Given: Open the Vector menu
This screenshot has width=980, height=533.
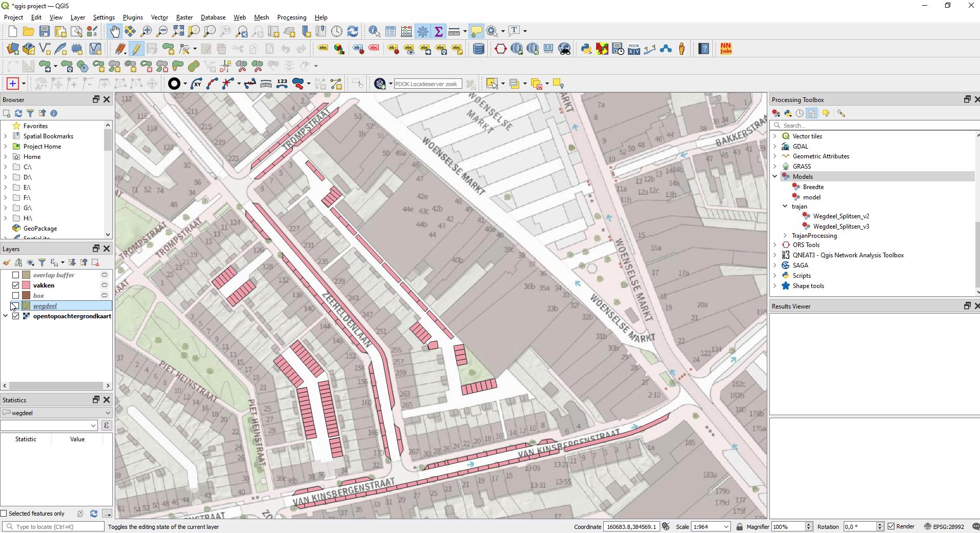Looking at the screenshot, I should point(159,17).
